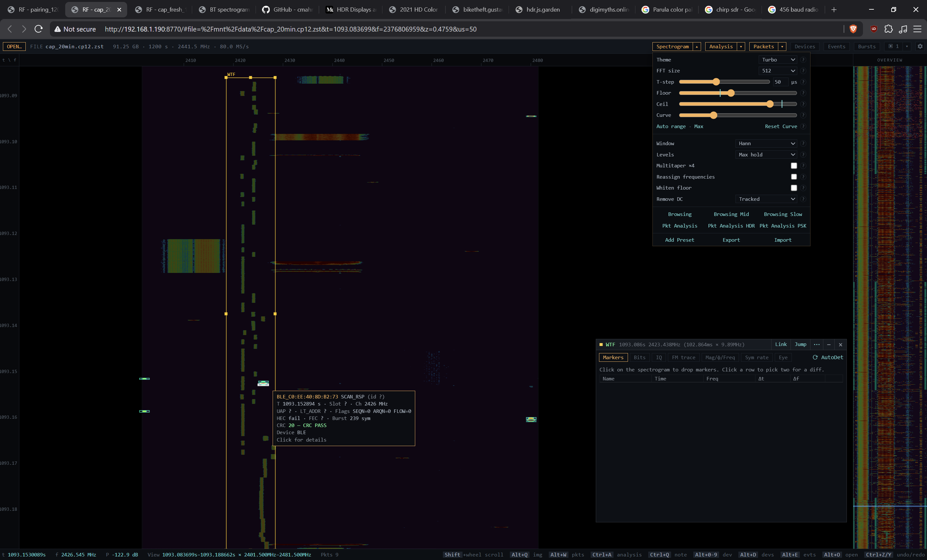Click the T-step value field showing 50
The width and height of the screenshot is (927, 560).
(x=780, y=82)
